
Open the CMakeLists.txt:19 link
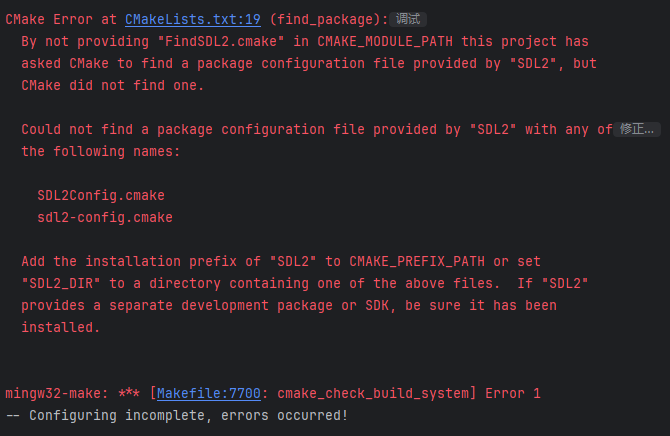point(193,19)
